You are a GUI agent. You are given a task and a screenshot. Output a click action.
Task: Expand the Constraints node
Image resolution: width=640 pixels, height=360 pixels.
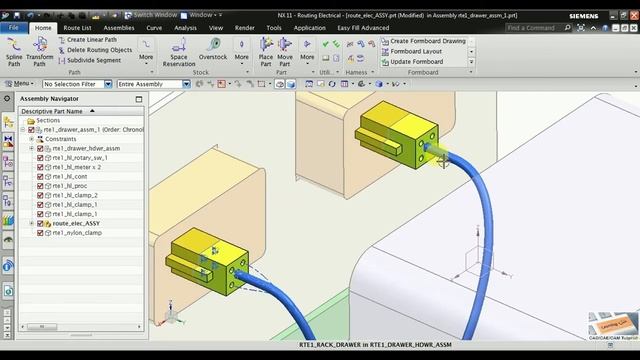tap(31, 139)
